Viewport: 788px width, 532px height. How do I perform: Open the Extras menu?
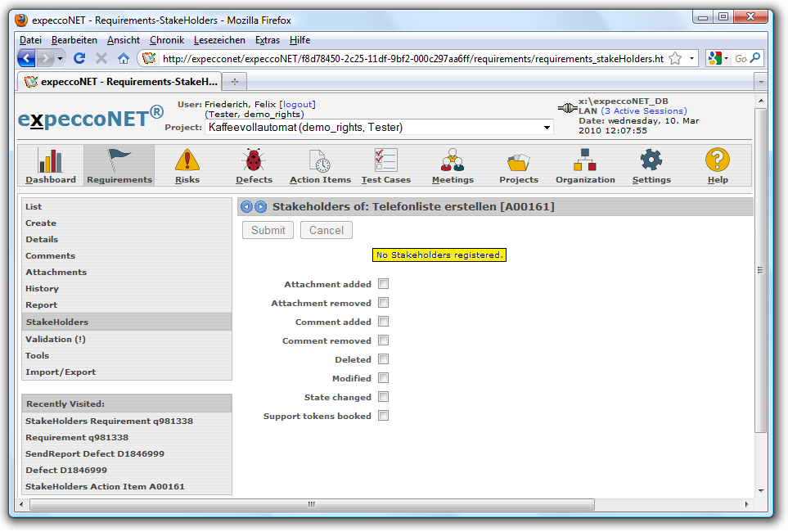tap(267, 40)
